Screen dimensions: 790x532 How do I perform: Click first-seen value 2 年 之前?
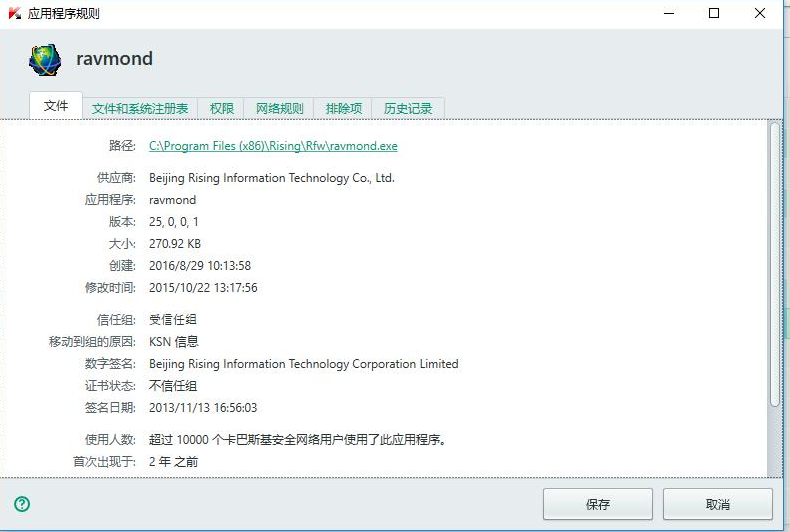(x=173, y=461)
